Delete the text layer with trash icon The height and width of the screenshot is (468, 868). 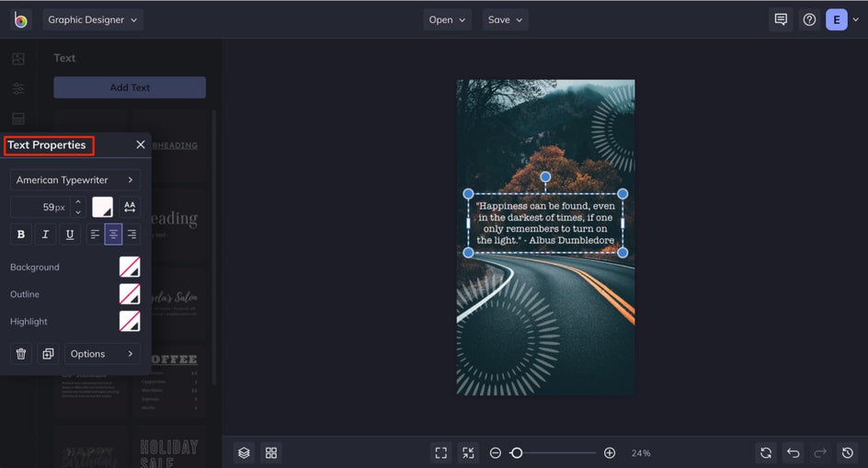coord(21,354)
